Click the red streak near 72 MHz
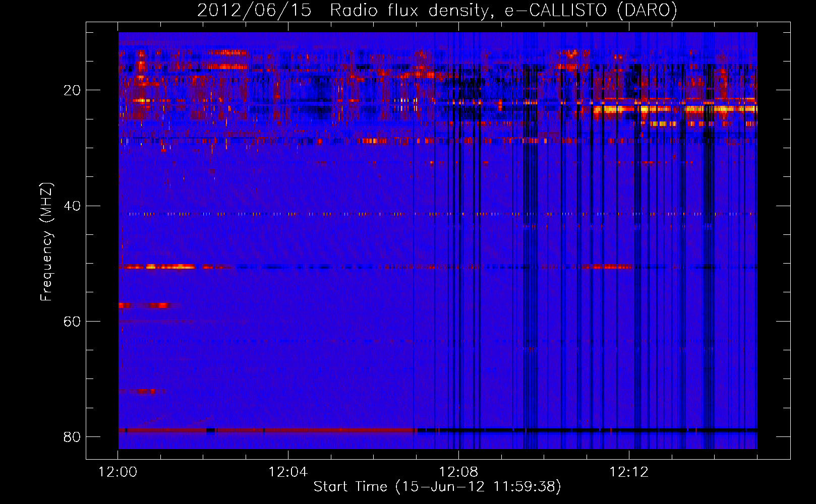Screen dimensions: 816x504 point(142,392)
